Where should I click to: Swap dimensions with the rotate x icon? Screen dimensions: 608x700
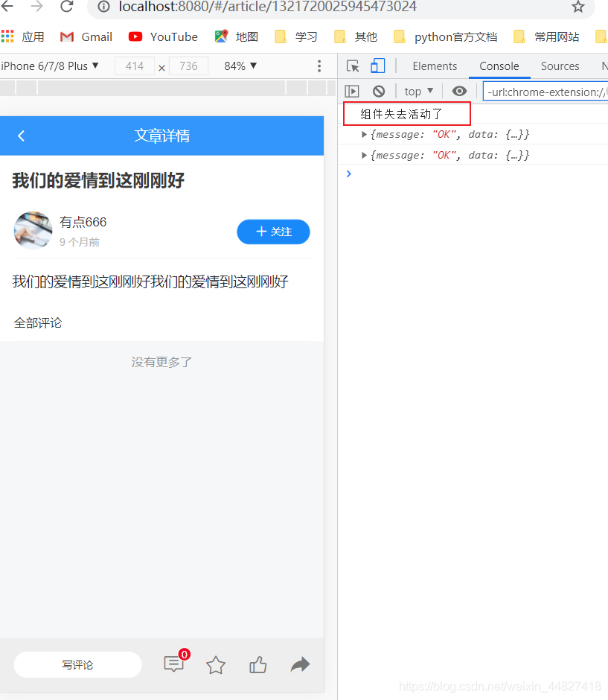click(161, 68)
